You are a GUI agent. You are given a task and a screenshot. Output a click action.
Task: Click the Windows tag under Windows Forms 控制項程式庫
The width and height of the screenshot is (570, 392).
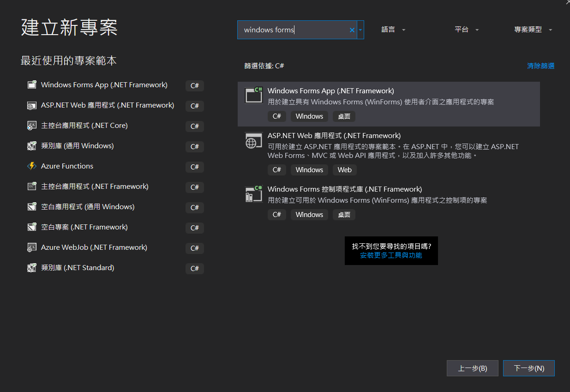[x=309, y=215]
